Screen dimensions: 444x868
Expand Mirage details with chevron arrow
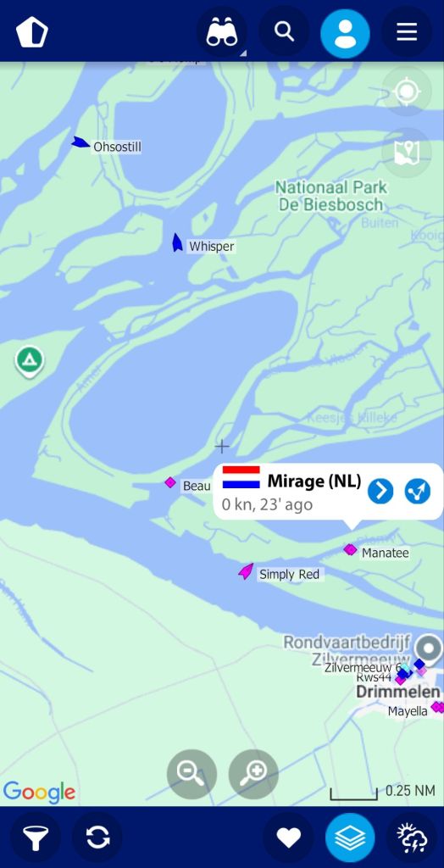[380, 491]
